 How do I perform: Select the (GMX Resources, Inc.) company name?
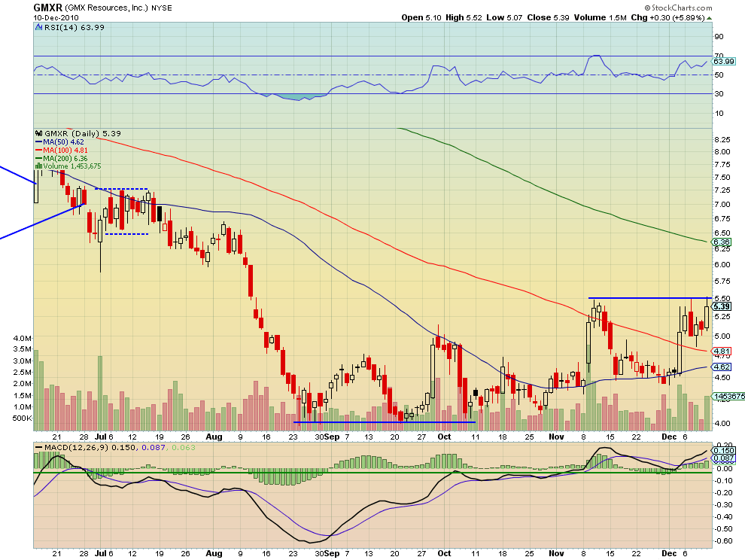[x=107, y=8]
